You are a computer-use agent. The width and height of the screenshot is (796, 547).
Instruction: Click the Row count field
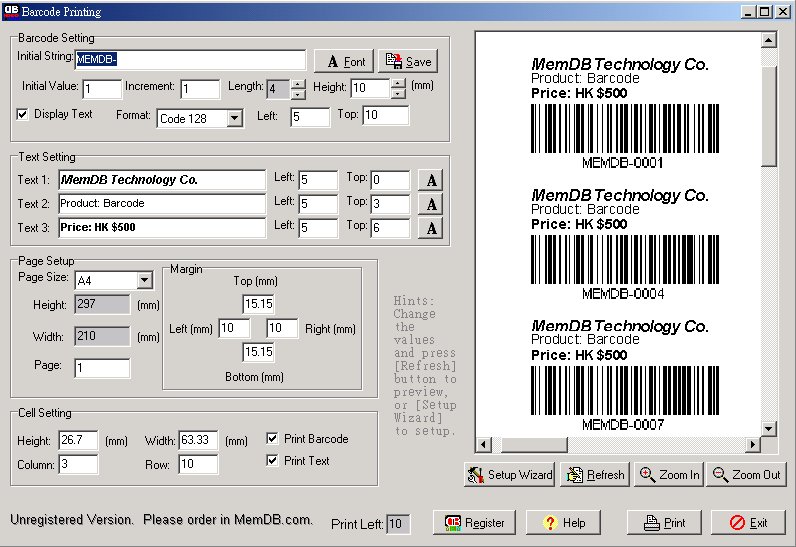198,464
